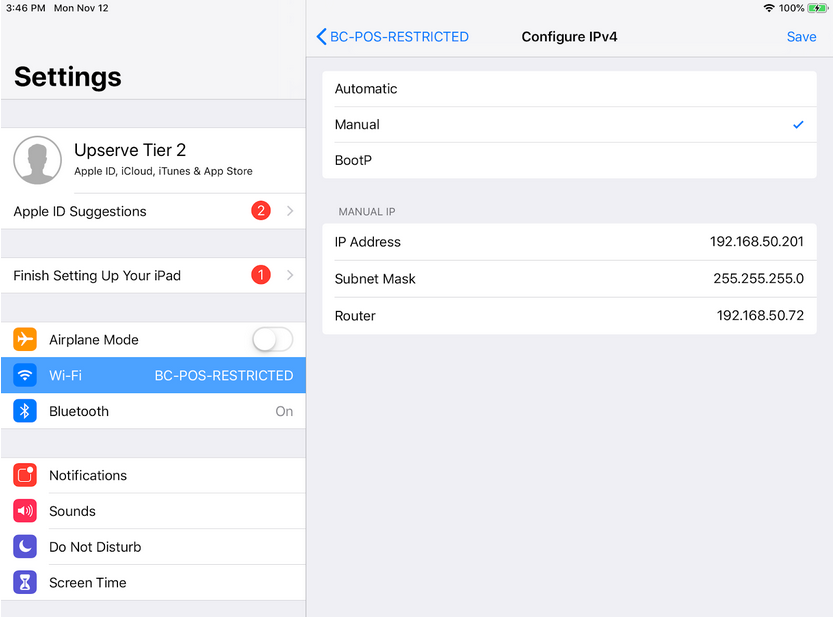Toggle Airplane Mode on
The height and width of the screenshot is (617, 834).
click(x=272, y=339)
